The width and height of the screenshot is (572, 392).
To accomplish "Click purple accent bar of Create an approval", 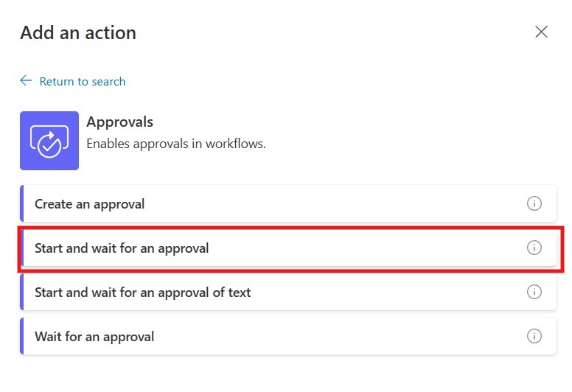I will tap(22, 204).
